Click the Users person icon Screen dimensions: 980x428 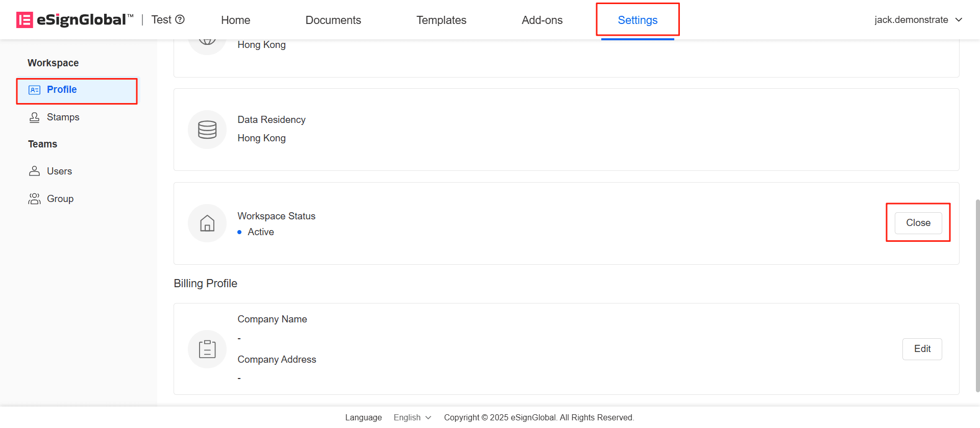[34, 171]
